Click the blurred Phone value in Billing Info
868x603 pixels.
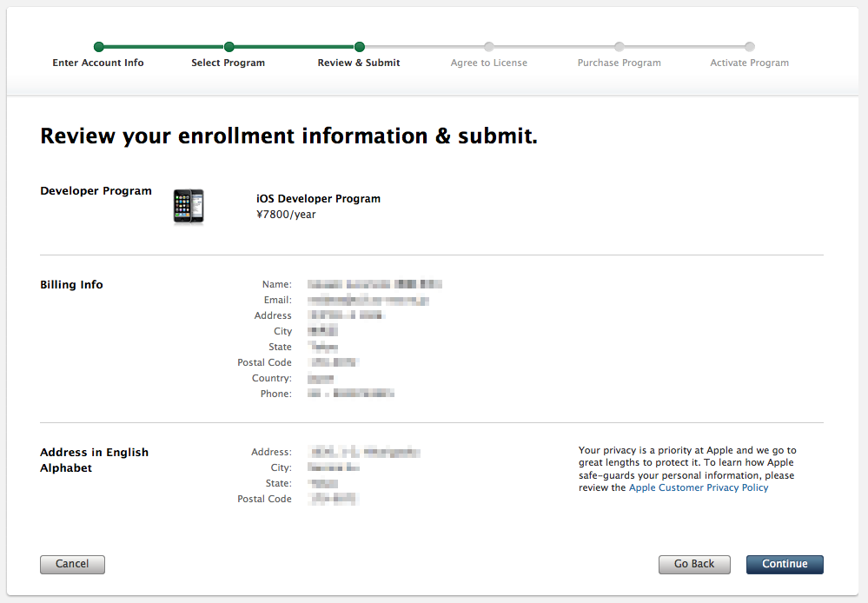click(351, 394)
